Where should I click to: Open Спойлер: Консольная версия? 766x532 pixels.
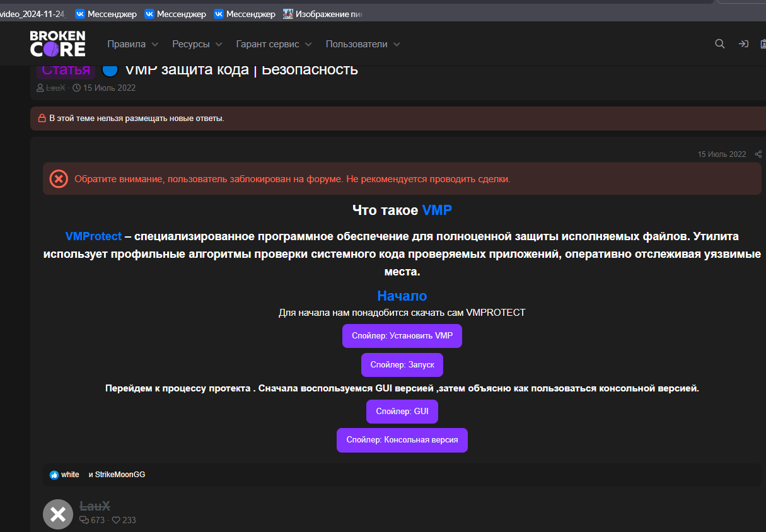402,440
